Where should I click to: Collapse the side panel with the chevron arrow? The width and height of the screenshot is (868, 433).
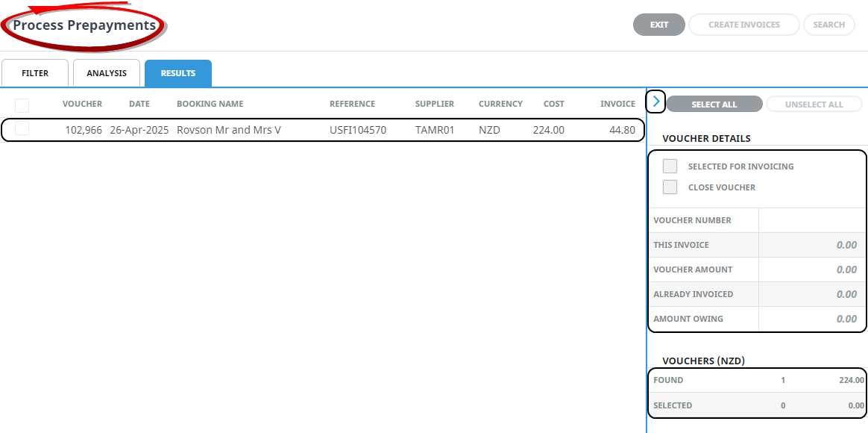[655, 102]
